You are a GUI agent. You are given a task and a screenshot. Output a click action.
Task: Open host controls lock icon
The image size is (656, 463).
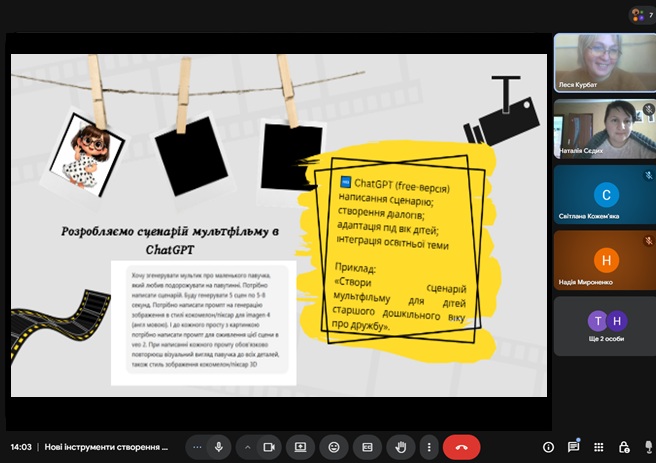pyautogui.click(x=624, y=446)
